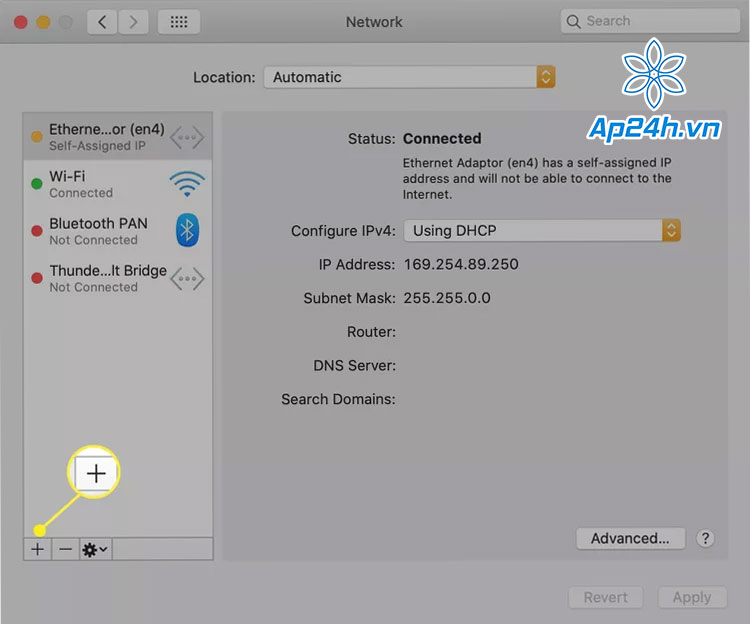Click the Wi-Fi signal icon
750x624 pixels.
tap(187, 184)
